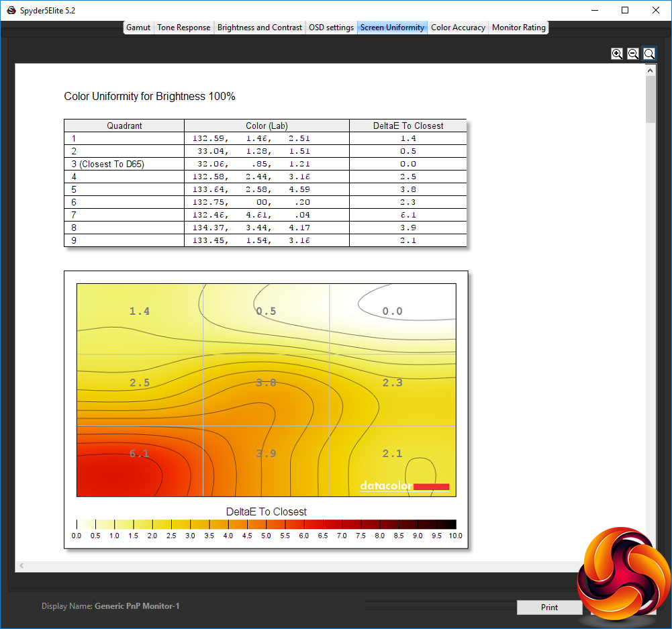Click the 3.9 DeltaE table cell

click(408, 228)
